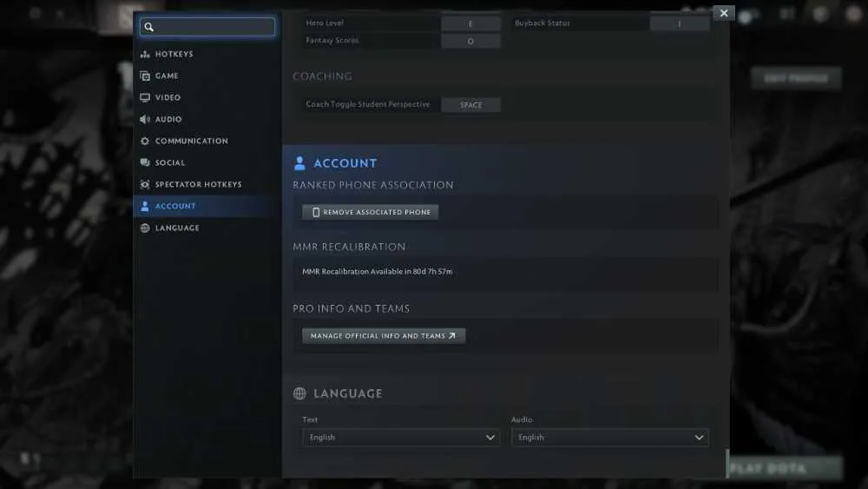Click the Account person icon in sidebar

point(145,206)
